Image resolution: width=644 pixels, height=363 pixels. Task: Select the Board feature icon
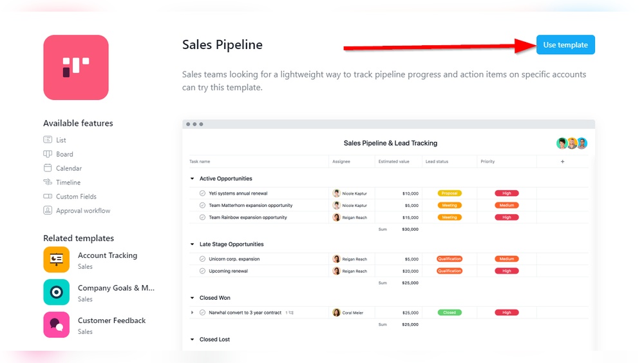click(48, 153)
